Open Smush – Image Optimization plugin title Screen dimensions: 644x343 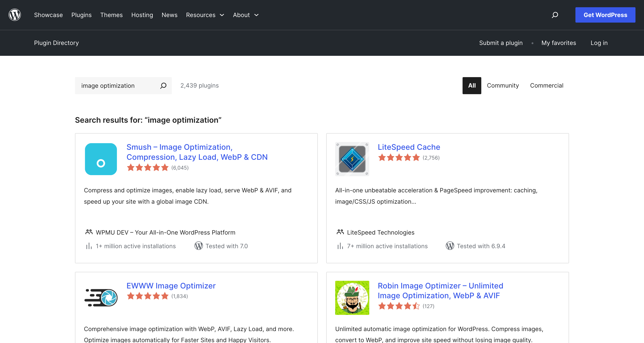tap(197, 152)
